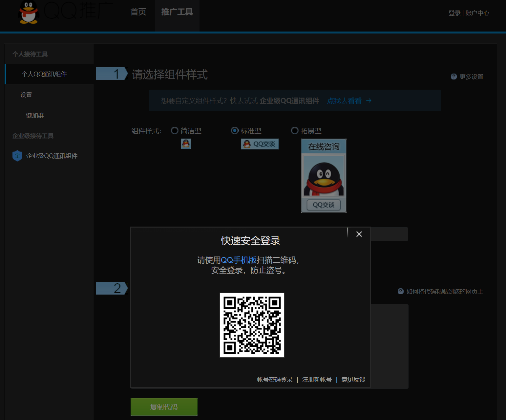Select the 拓展型 component style
This screenshot has height=420, width=506.
point(294,130)
